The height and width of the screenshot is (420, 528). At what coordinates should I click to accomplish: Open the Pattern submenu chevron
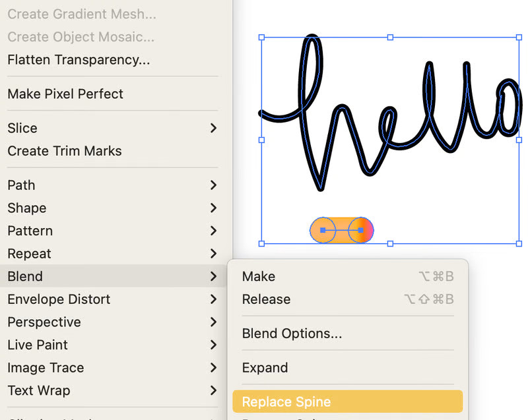pyautogui.click(x=213, y=231)
